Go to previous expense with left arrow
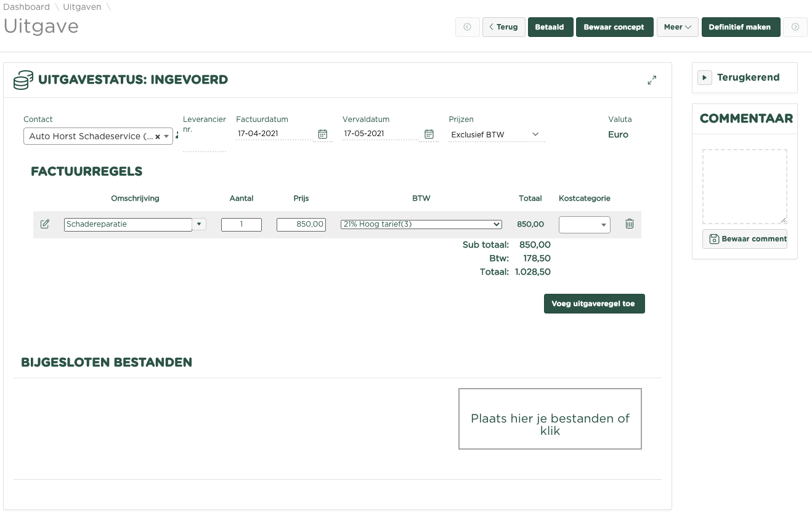 467,27
